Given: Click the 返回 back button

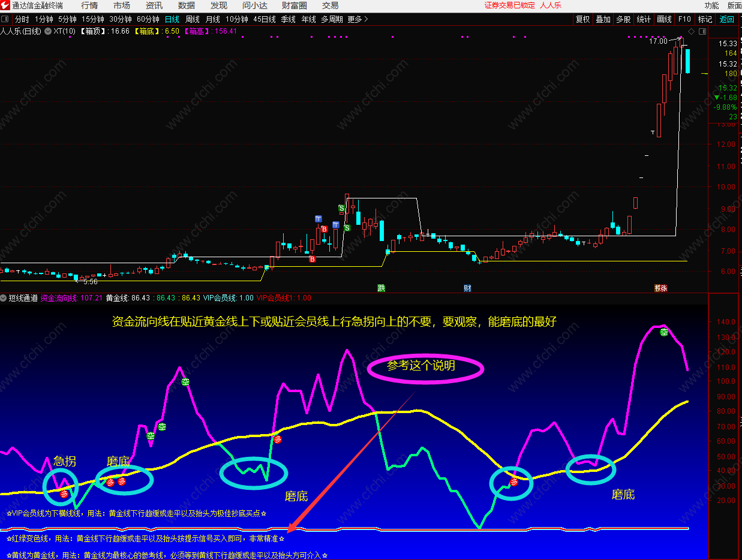Looking at the screenshot, I should click(726, 19).
